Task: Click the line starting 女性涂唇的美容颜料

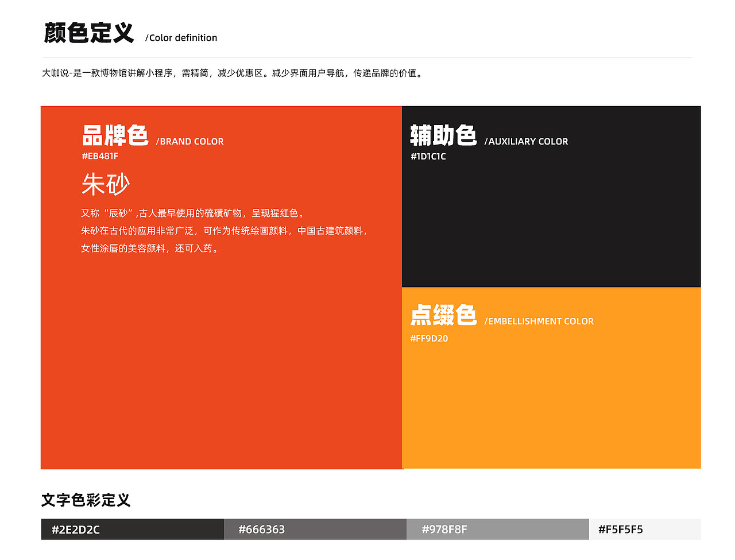Action: pyautogui.click(x=151, y=248)
